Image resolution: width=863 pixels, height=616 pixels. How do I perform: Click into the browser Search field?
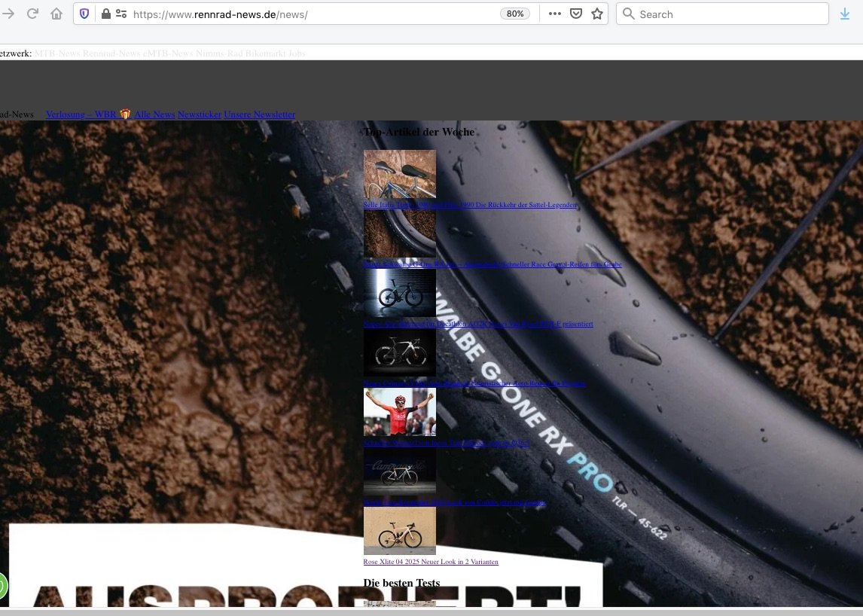click(723, 14)
